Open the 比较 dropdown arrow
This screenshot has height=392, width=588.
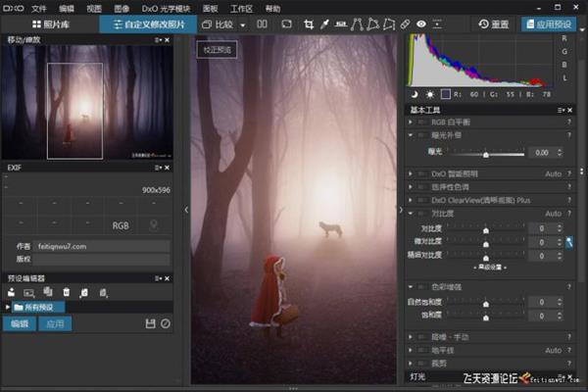241,24
